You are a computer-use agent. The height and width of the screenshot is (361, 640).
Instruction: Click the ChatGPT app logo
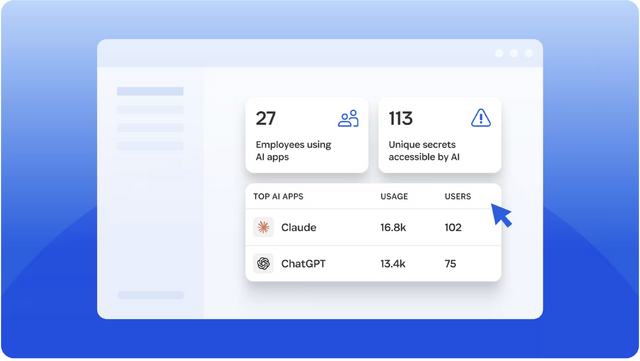point(263,263)
